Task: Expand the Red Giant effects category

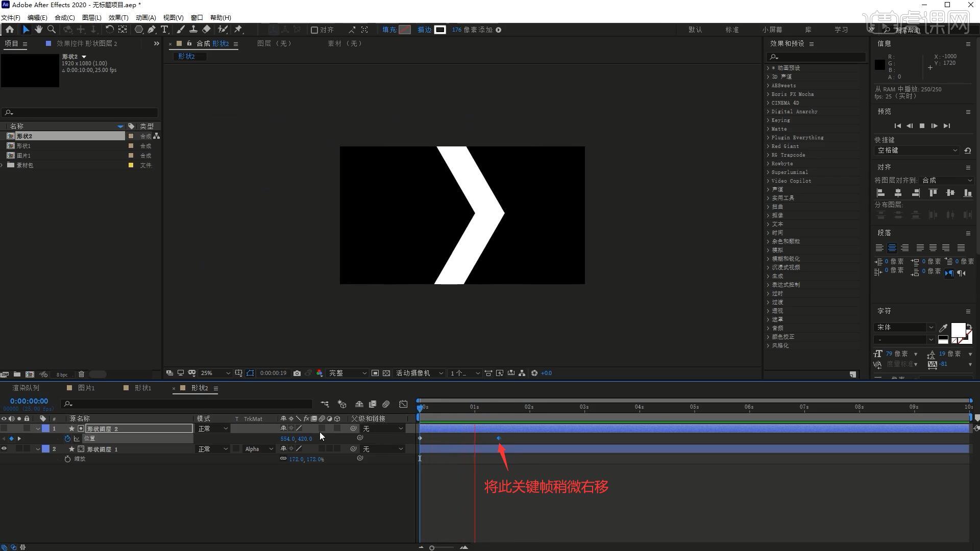Action: [x=768, y=146]
